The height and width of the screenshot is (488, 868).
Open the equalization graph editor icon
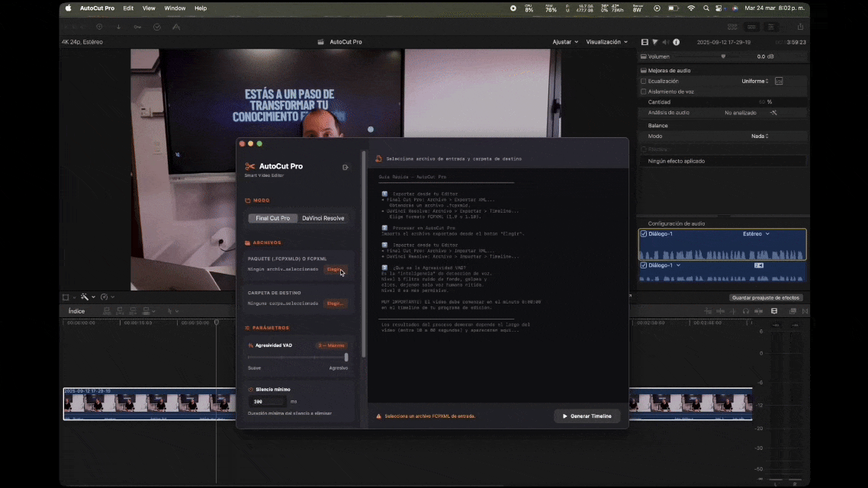click(779, 81)
